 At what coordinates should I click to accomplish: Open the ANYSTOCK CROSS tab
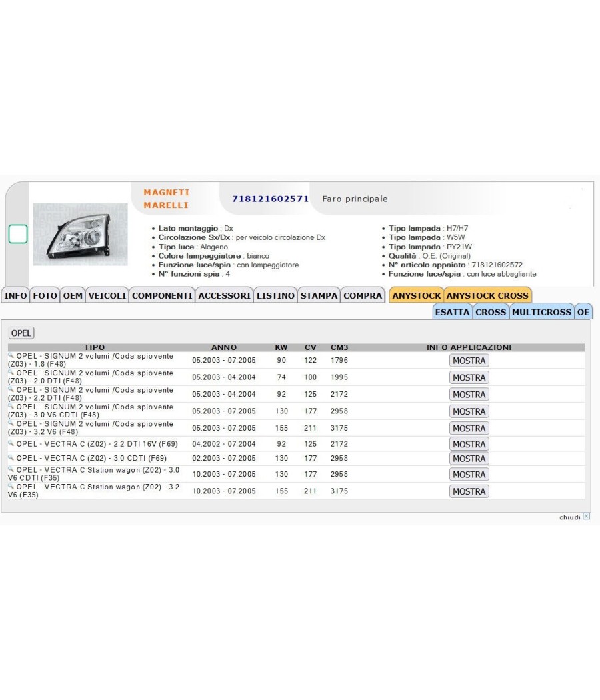point(487,295)
